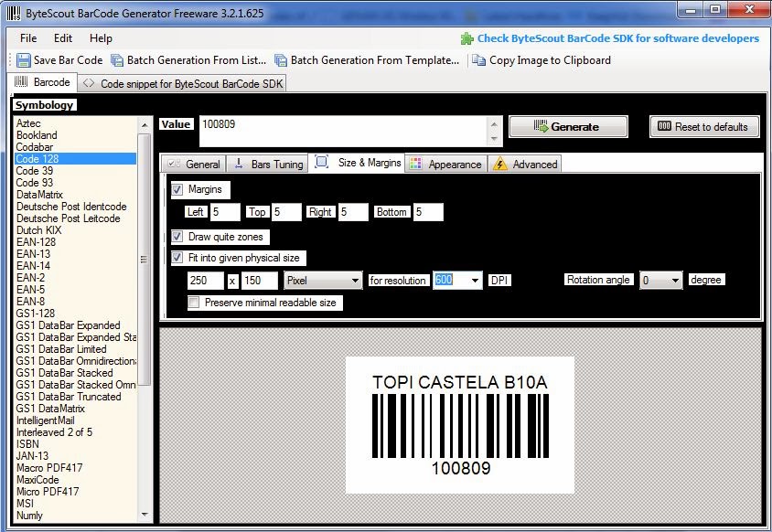772x532 pixels.
Task: Toggle the Margins checkbox
Action: [177, 189]
